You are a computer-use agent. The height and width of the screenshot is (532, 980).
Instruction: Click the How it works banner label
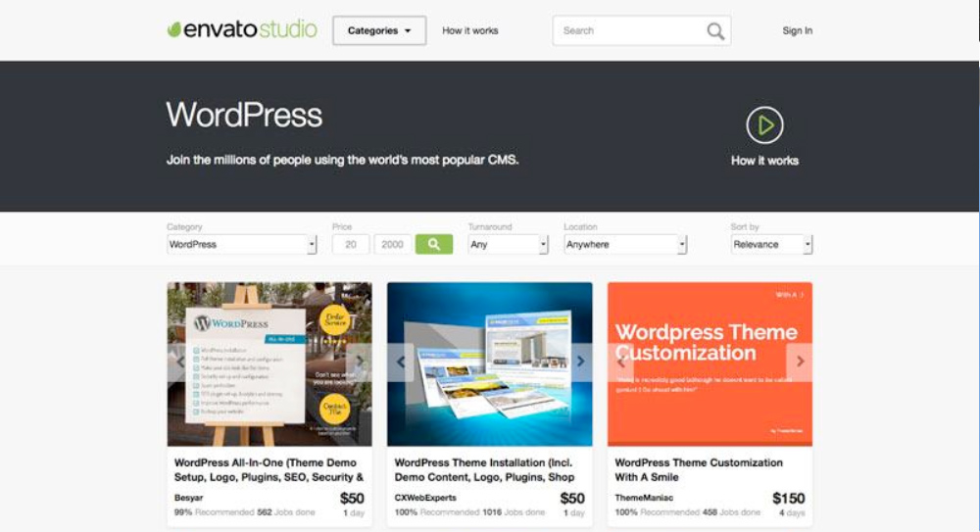(764, 161)
